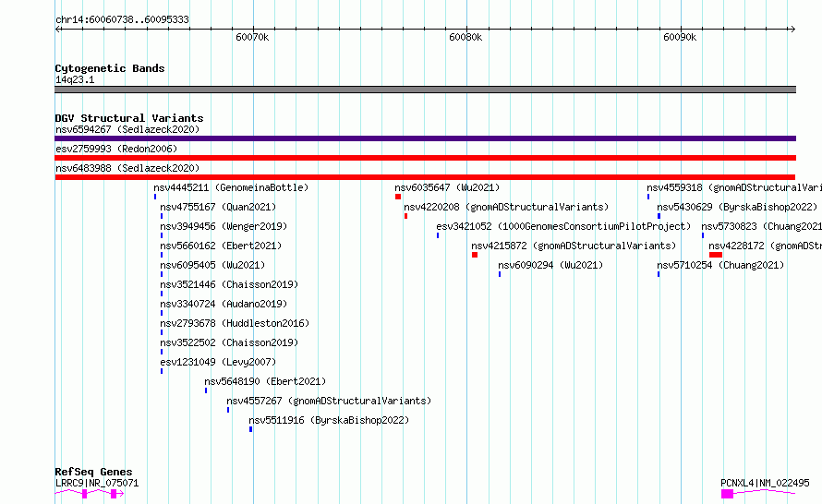Click the 60080k ruler tick label

[465, 37]
